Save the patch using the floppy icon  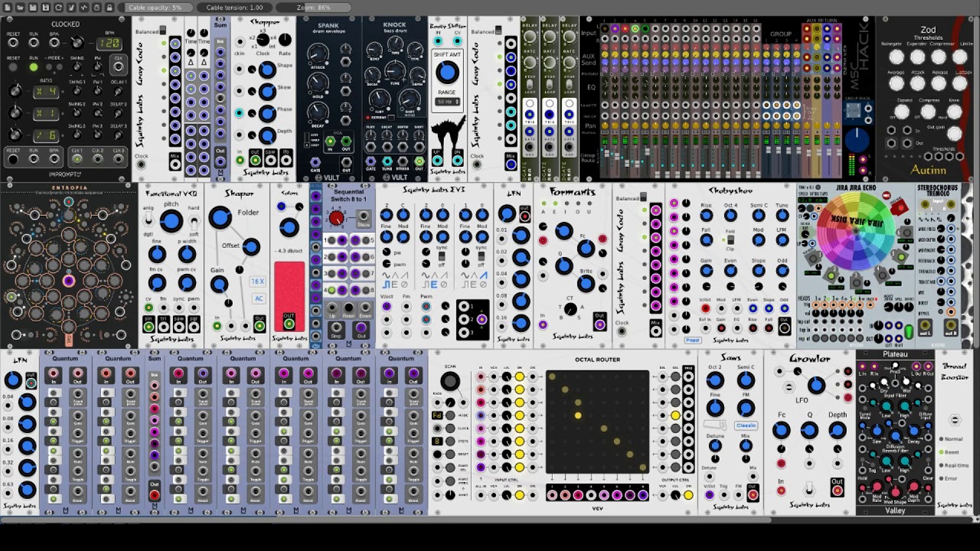[x=33, y=8]
